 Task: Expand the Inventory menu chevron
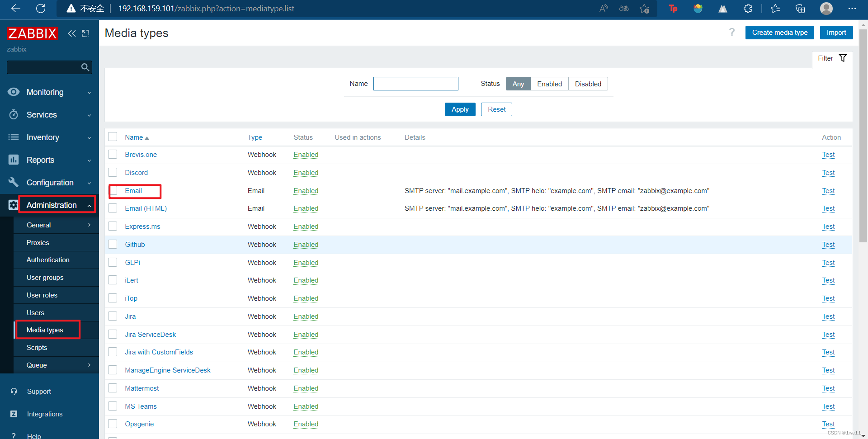(x=89, y=138)
